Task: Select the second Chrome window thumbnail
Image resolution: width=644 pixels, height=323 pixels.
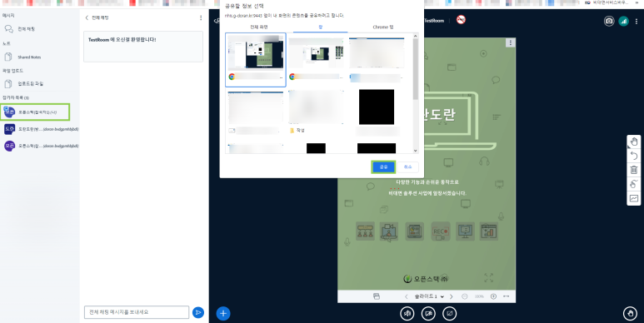Action: [x=316, y=59]
